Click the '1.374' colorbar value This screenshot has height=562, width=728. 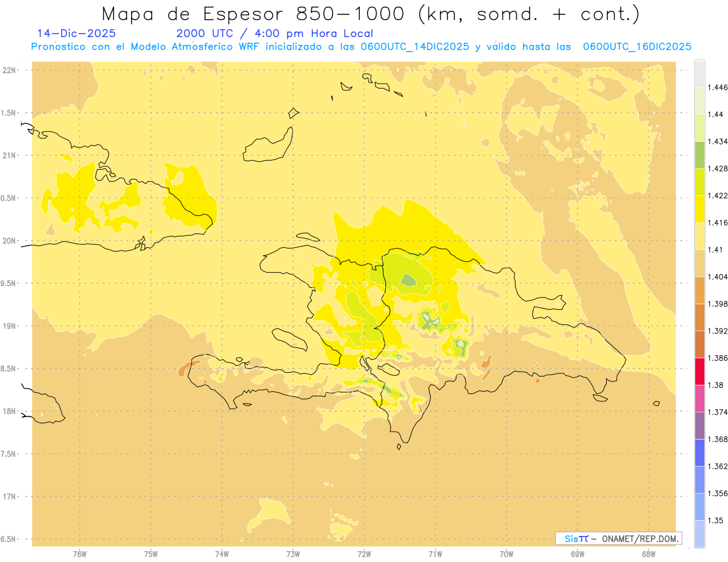point(718,412)
